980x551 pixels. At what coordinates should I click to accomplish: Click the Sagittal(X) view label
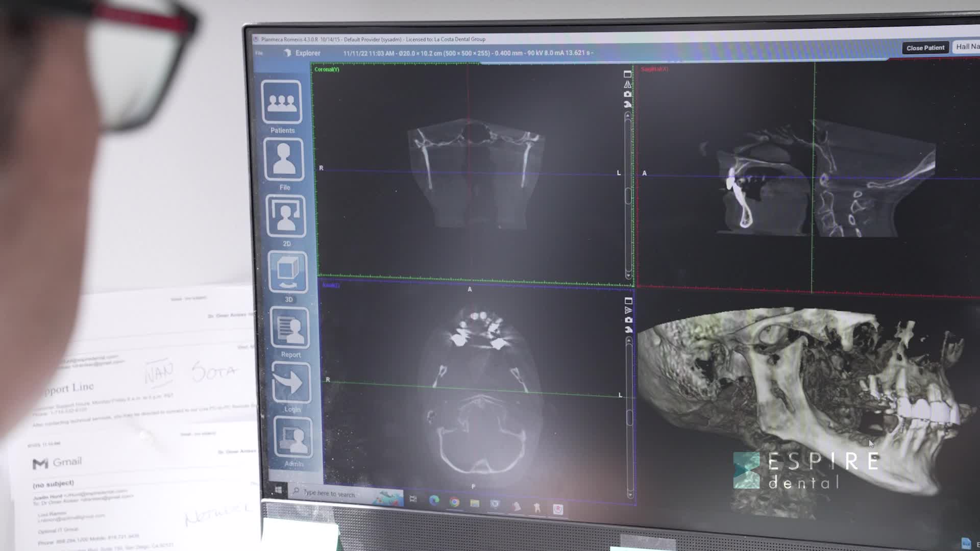[x=654, y=69]
